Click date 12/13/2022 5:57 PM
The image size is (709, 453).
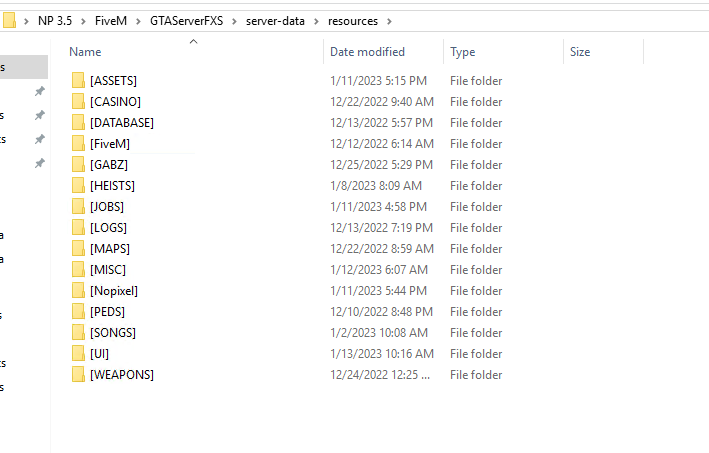pos(382,123)
